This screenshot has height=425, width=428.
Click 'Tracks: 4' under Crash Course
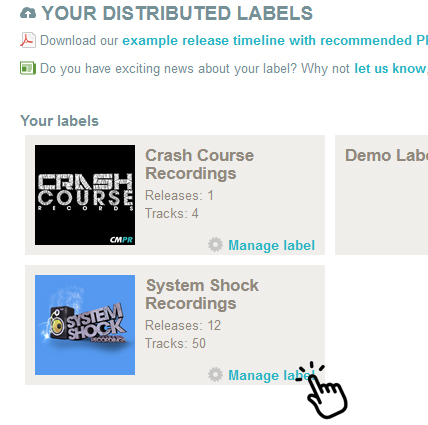[x=172, y=213]
